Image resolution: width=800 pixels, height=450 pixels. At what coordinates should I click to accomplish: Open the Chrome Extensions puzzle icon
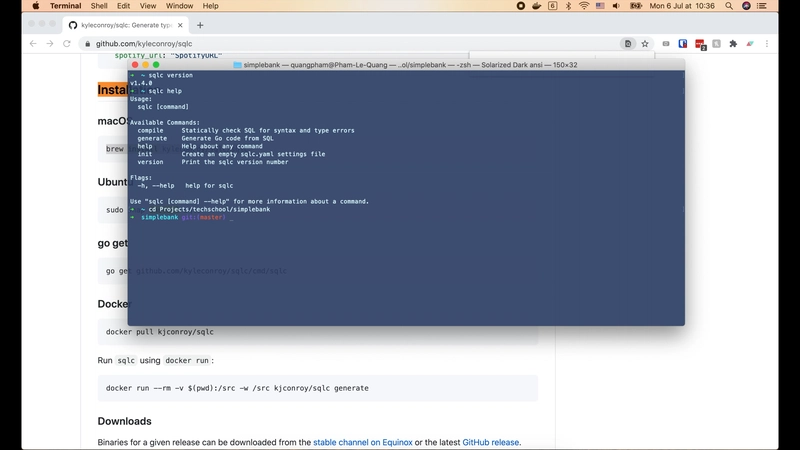pos(733,44)
